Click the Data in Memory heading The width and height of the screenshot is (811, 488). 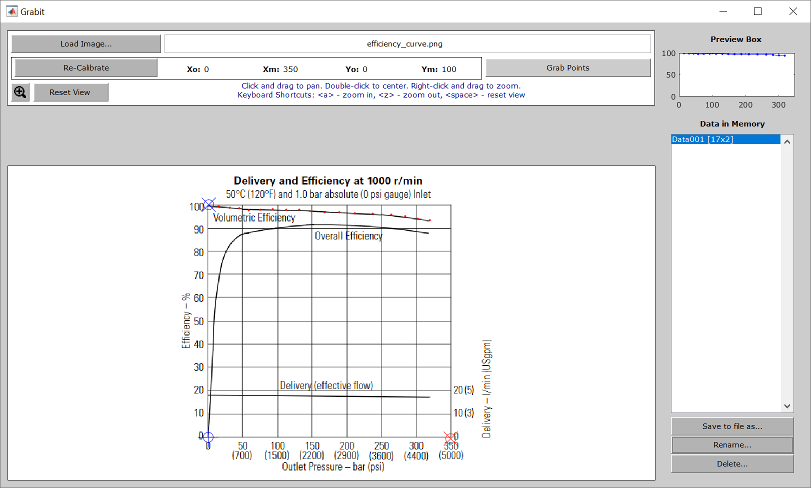[x=732, y=124]
